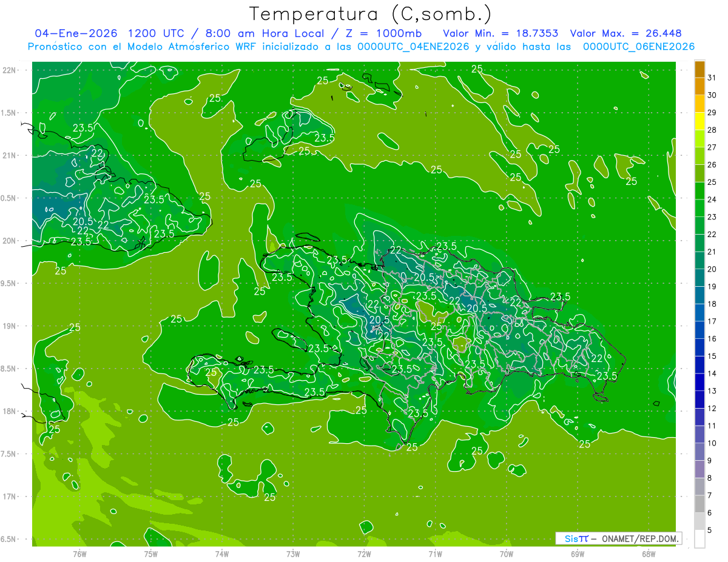
Task: Click the "76W" longitude axis label
Action: [79, 554]
